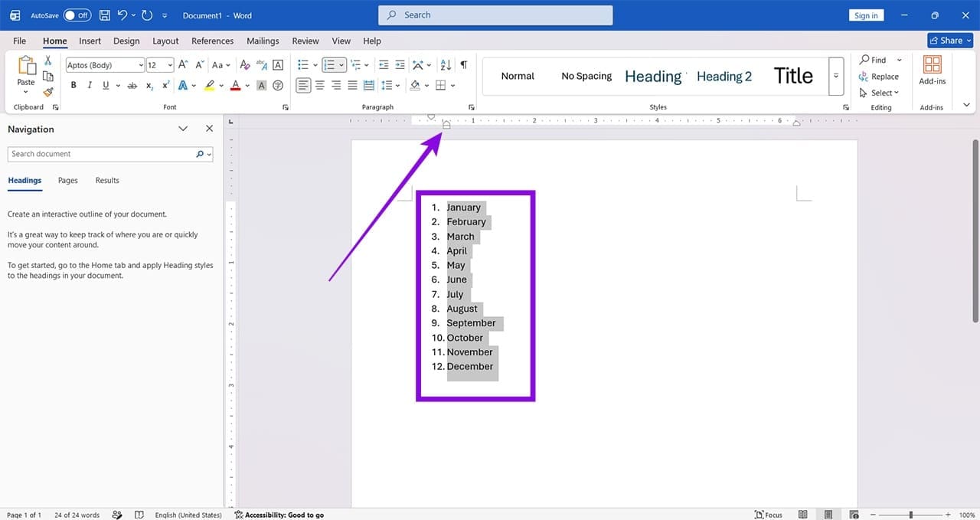Apply the yellow text highlight color
The image size is (980, 520).
(x=210, y=85)
